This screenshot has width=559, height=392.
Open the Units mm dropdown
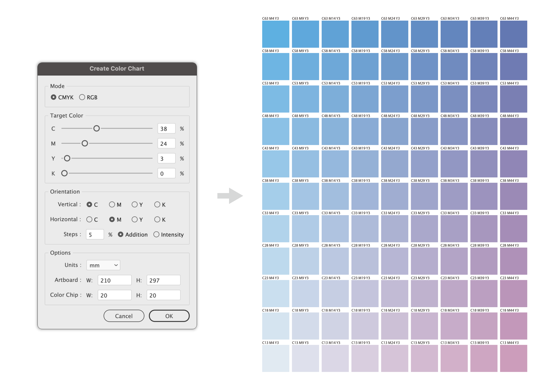(103, 265)
